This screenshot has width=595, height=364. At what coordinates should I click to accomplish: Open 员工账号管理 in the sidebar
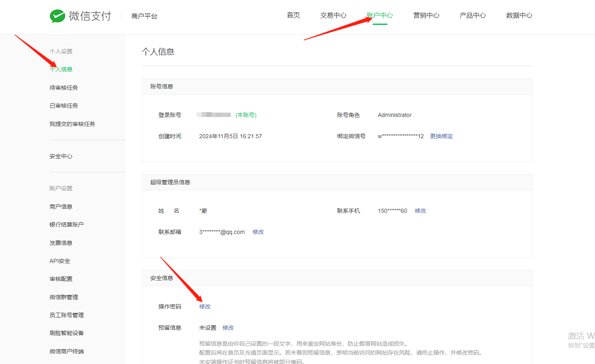[66, 315]
